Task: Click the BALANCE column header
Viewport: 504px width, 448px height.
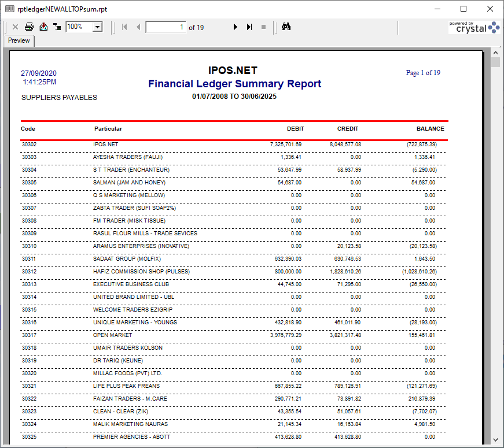Action: tap(431, 129)
